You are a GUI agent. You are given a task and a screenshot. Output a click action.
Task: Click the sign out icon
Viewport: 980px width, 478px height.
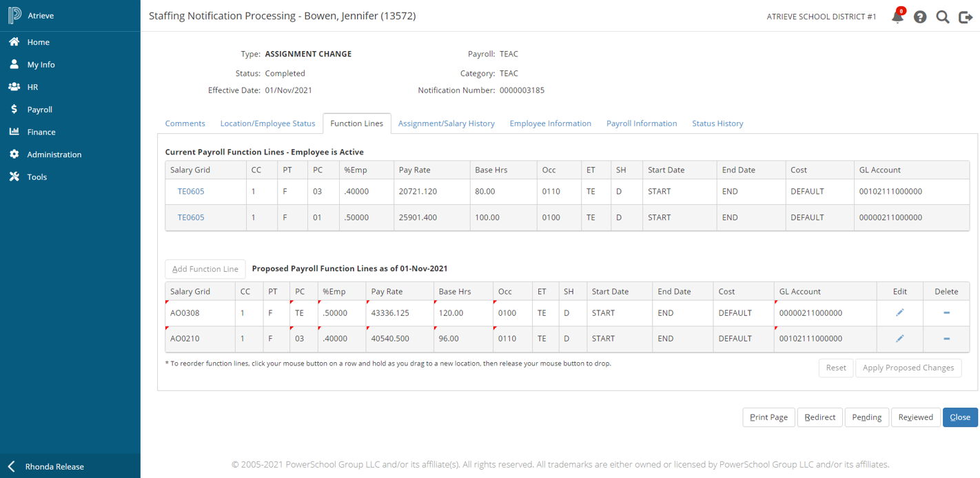[966, 17]
